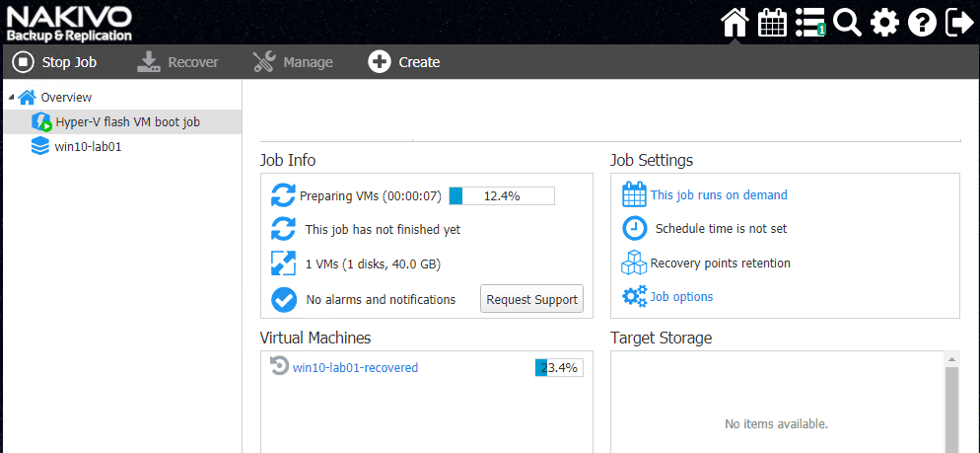The height and width of the screenshot is (453, 980).
Task: Open the Activities list icon
Action: pos(809,22)
